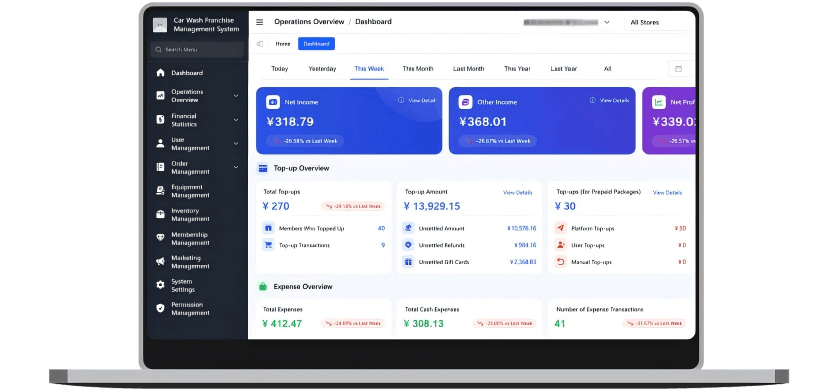This screenshot has height=390, width=838.
Task: Click View Details on Net Income card
Action: click(x=417, y=100)
